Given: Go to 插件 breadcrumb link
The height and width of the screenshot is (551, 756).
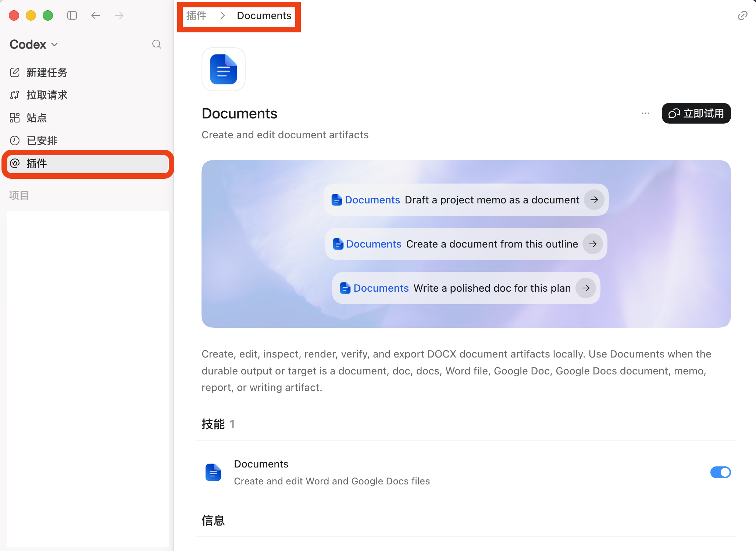Looking at the screenshot, I should point(196,15).
